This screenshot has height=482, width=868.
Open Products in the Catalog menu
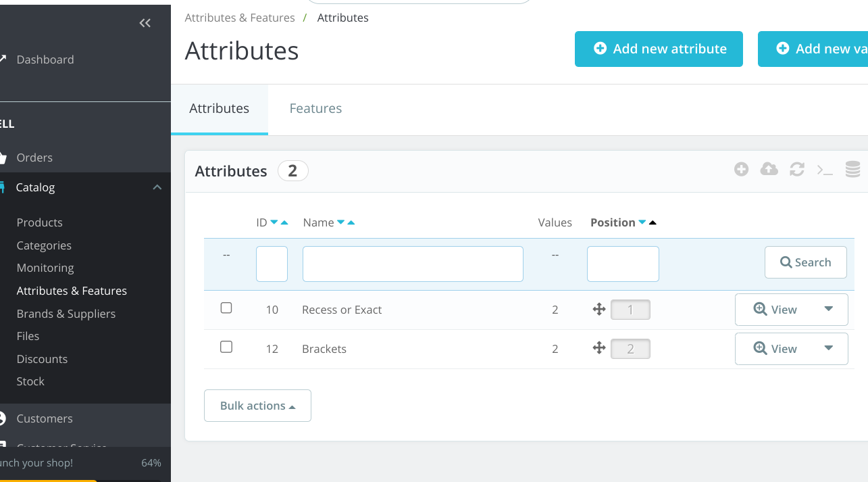[39, 222]
